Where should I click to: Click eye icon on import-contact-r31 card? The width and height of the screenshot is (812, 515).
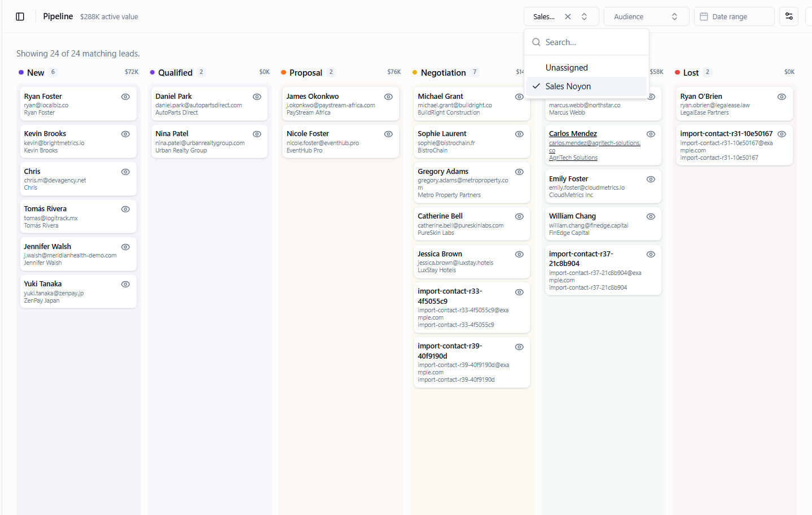click(x=782, y=134)
